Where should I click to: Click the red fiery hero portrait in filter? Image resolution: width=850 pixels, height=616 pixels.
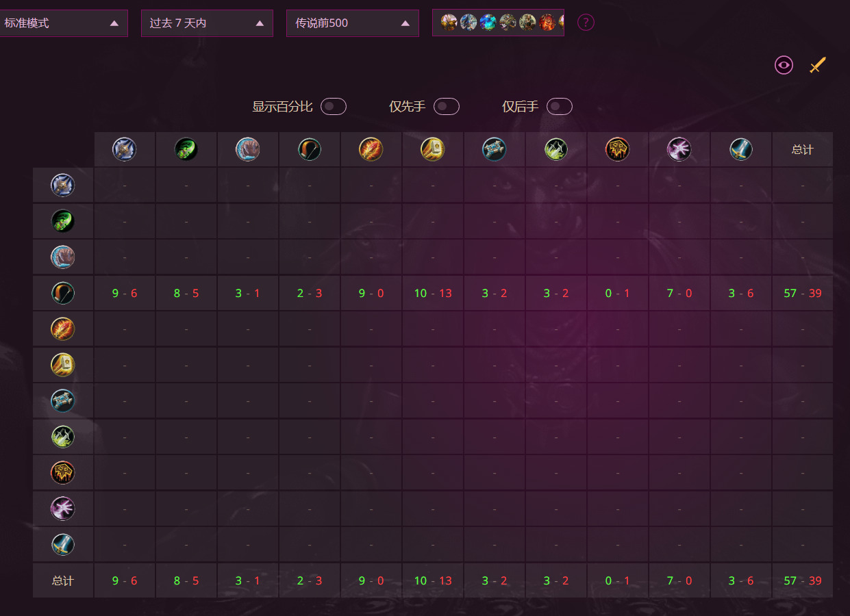[547, 23]
